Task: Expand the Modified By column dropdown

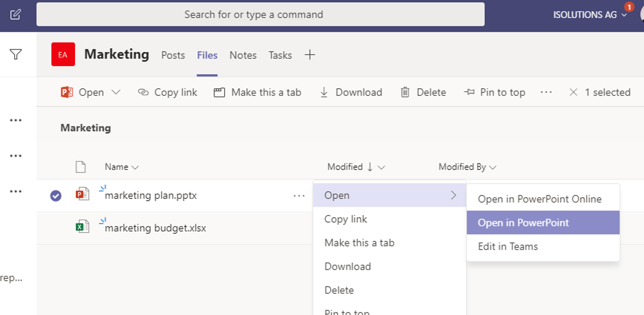Action: tap(493, 167)
